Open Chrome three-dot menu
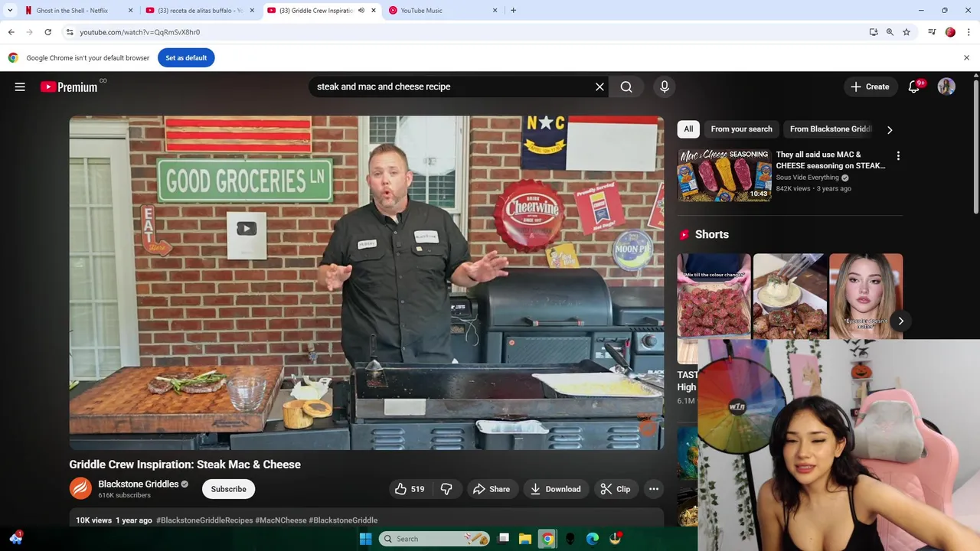The height and width of the screenshot is (551, 980). click(x=969, y=32)
